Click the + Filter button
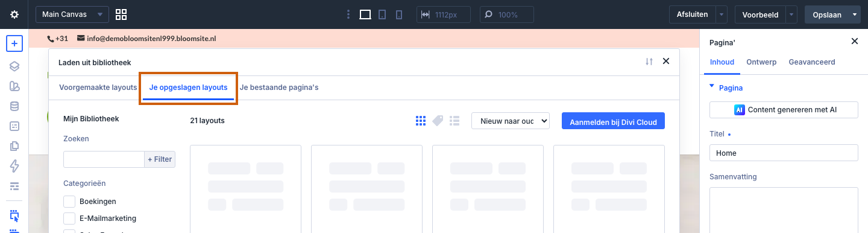 (160, 159)
